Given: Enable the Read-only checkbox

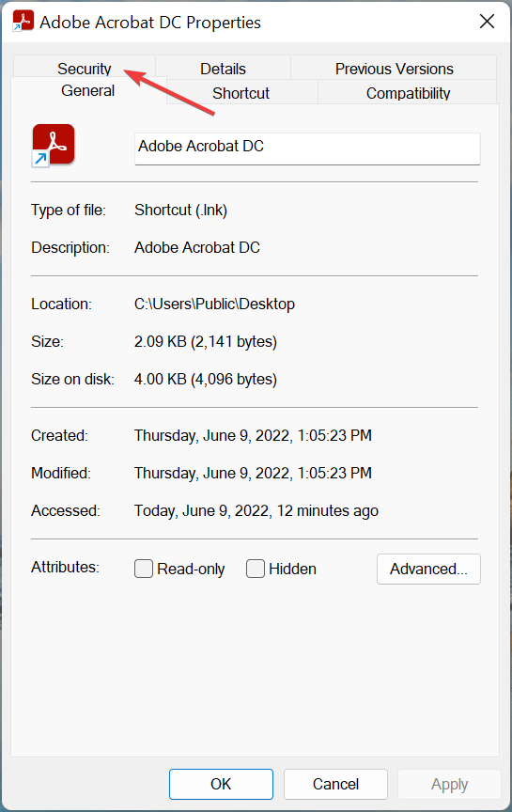Looking at the screenshot, I should coord(144,569).
